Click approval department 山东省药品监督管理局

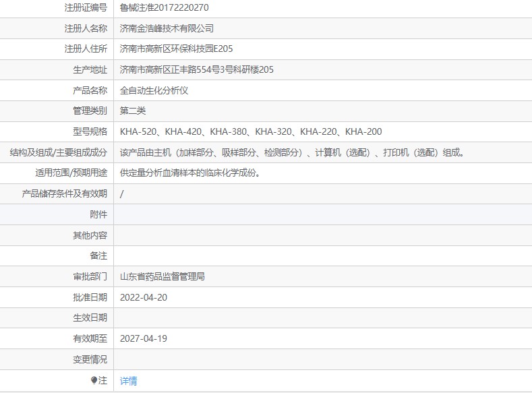pyautogui.click(x=162, y=276)
